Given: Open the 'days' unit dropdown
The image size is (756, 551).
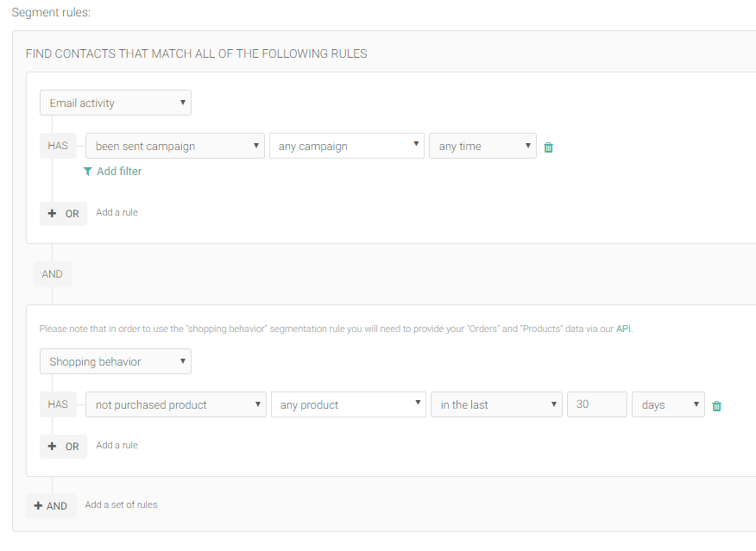Looking at the screenshot, I should (x=668, y=404).
